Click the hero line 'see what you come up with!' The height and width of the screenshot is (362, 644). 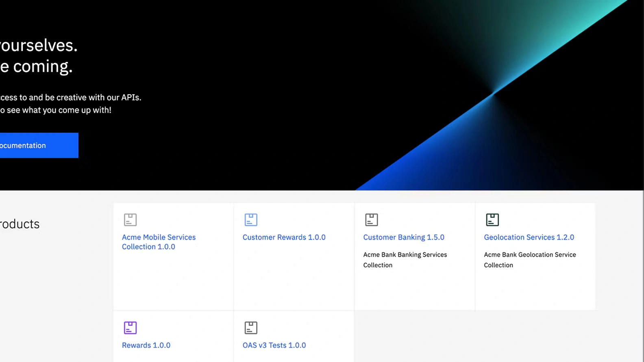coord(57,110)
